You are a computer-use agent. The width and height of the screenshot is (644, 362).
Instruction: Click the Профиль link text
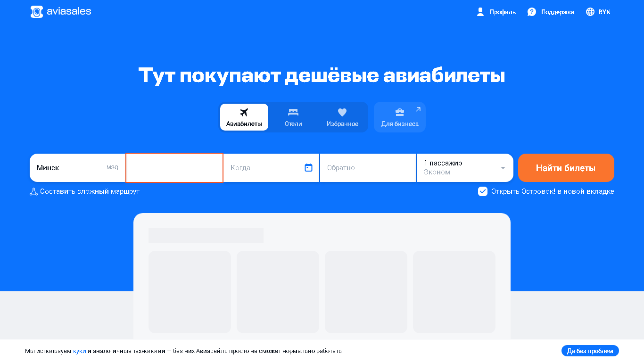click(503, 12)
